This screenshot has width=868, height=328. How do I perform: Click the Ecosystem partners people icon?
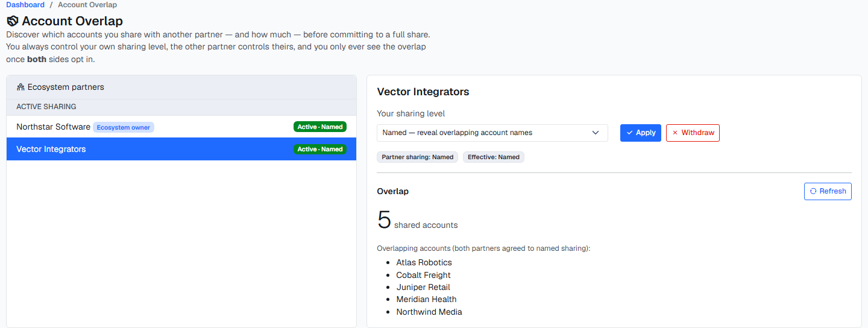[x=20, y=87]
